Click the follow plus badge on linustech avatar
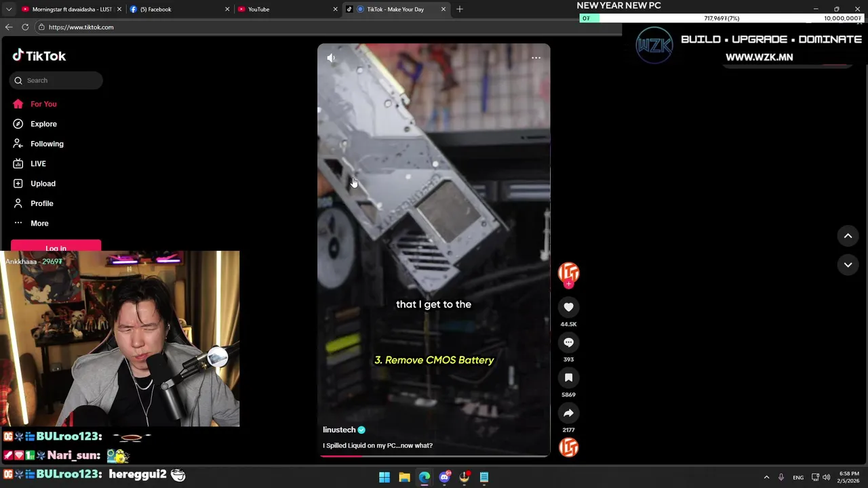Viewport: 868px width, 488px height. (568, 284)
